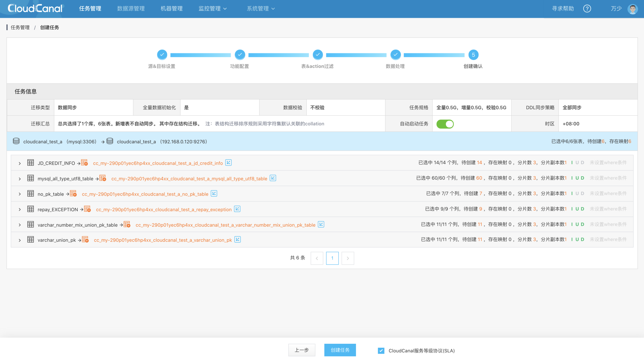Screen dimensions: 644x361
Task: Click the user avatar in the top right
Action: (x=632, y=8)
